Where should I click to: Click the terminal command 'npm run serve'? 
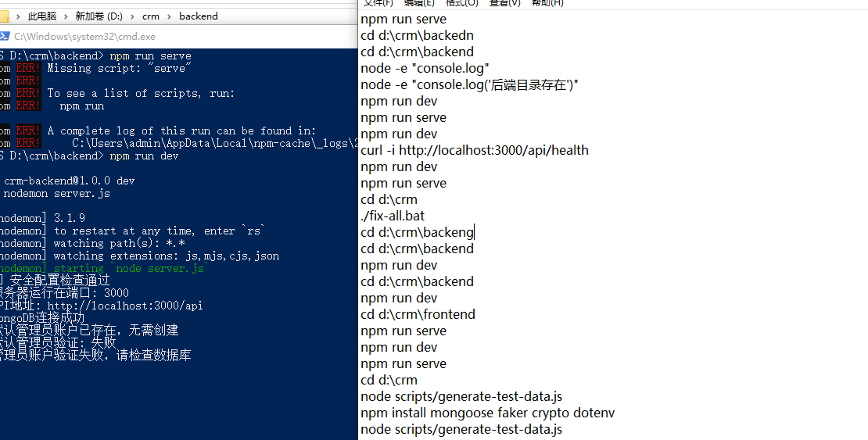pos(151,56)
